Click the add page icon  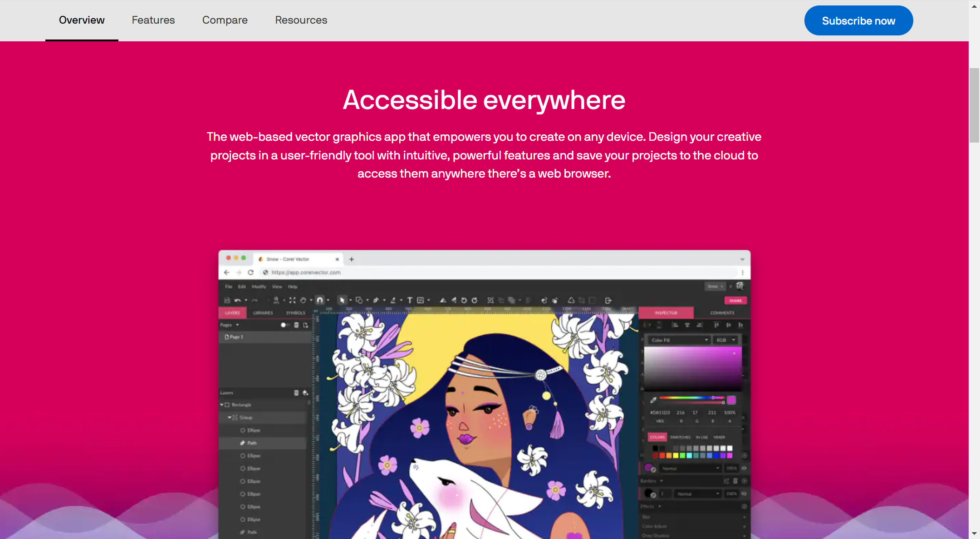pyautogui.click(x=306, y=325)
